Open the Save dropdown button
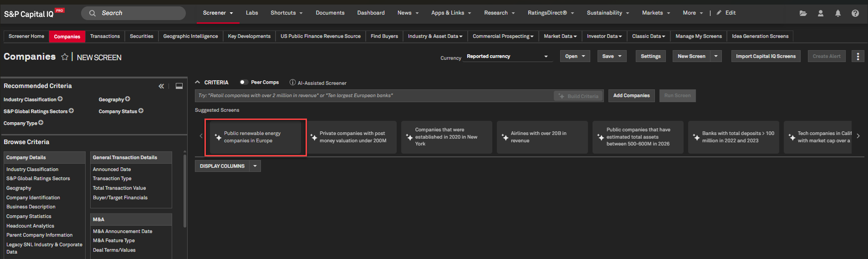 [612, 57]
